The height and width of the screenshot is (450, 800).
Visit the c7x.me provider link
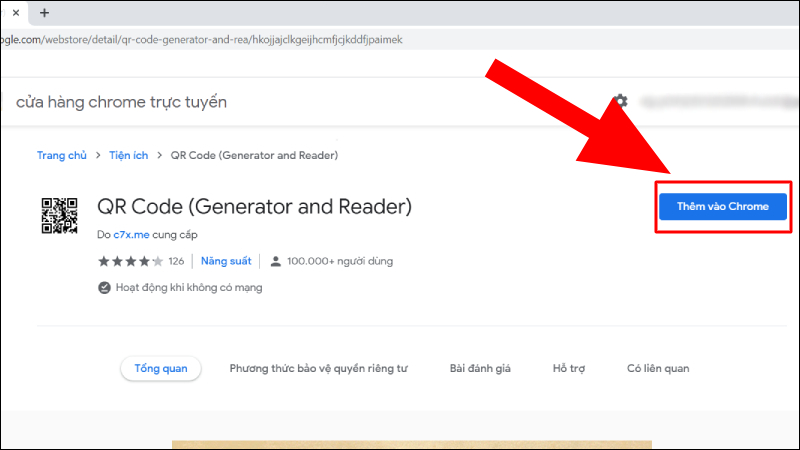(132, 234)
